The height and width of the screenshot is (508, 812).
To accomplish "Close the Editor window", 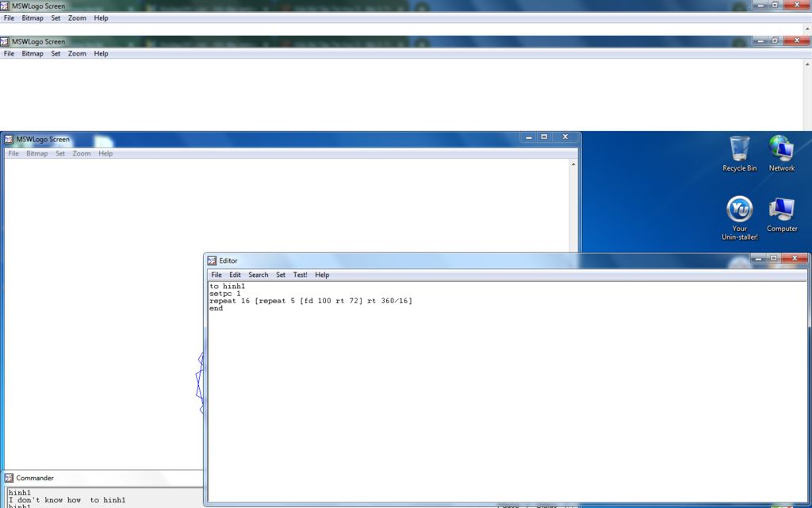I will [x=795, y=258].
